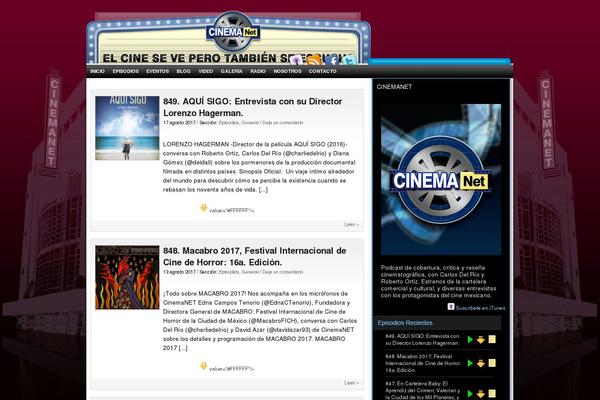The height and width of the screenshot is (400, 600).
Task: Open notes icon for episode 847 in sidebar
Action: click(492, 393)
